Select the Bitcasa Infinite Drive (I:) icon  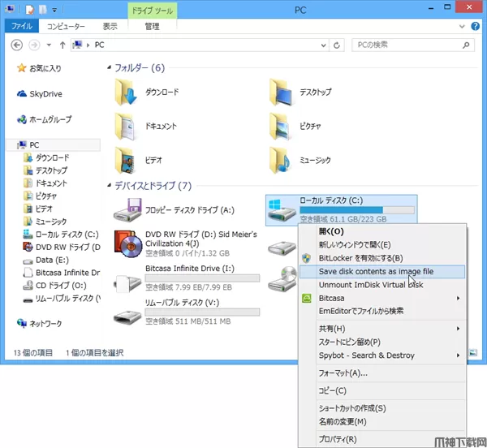[x=127, y=283]
